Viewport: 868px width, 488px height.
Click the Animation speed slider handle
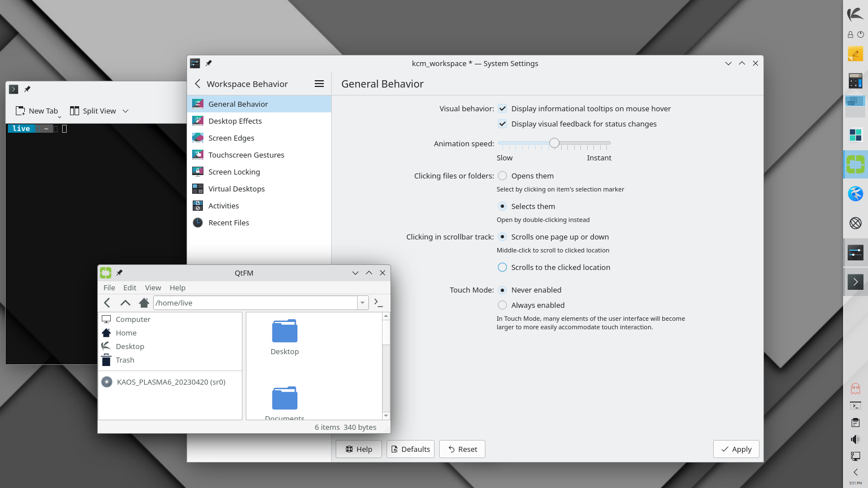[x=554, y=143]
